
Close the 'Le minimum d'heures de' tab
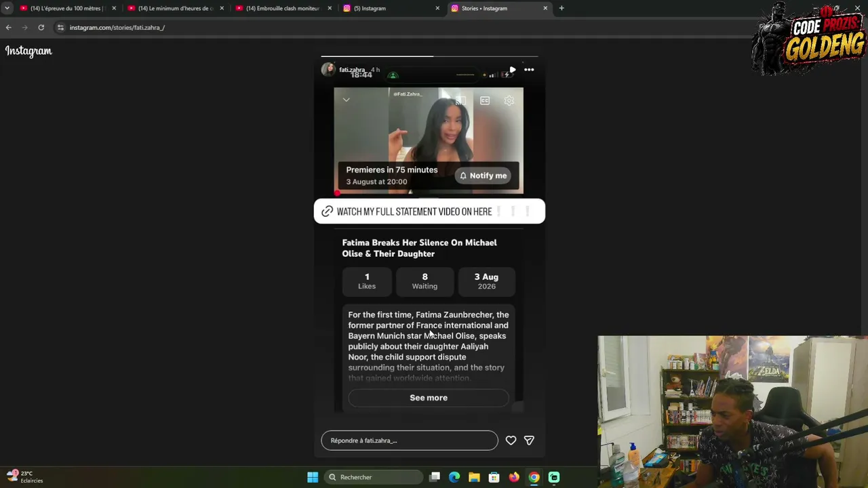[x=222, y=8]
